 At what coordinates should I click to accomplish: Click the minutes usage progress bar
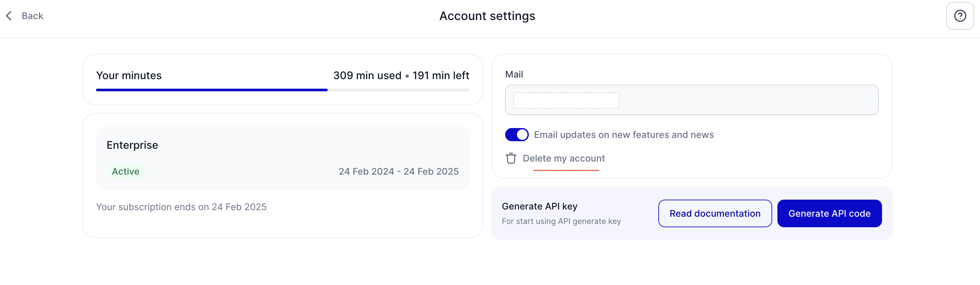point(283,90)
